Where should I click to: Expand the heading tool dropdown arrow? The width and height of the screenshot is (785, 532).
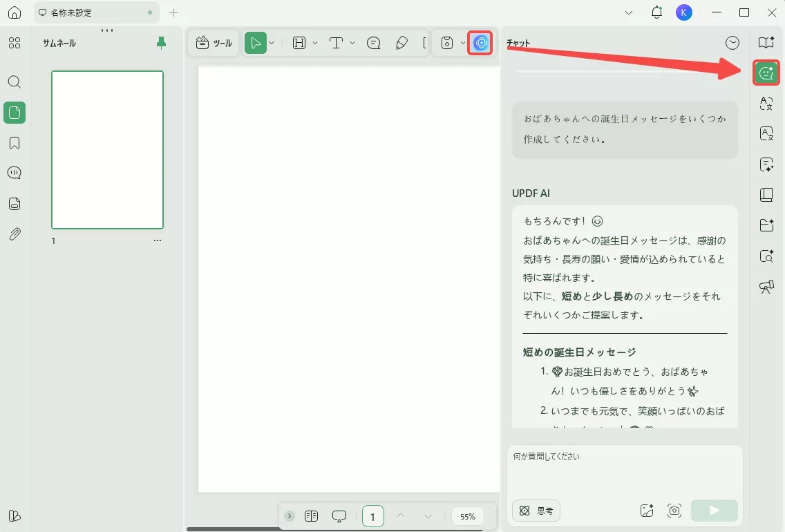pyautogui.click(x=315, y=42)
